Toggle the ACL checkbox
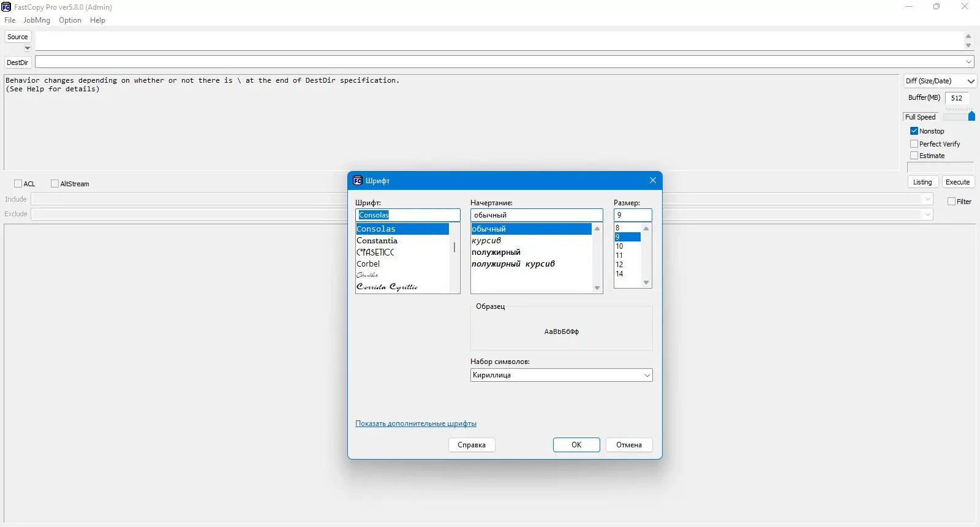Image resolution: width=980 pixels, height=527 pixels. [x=18, y=184]
